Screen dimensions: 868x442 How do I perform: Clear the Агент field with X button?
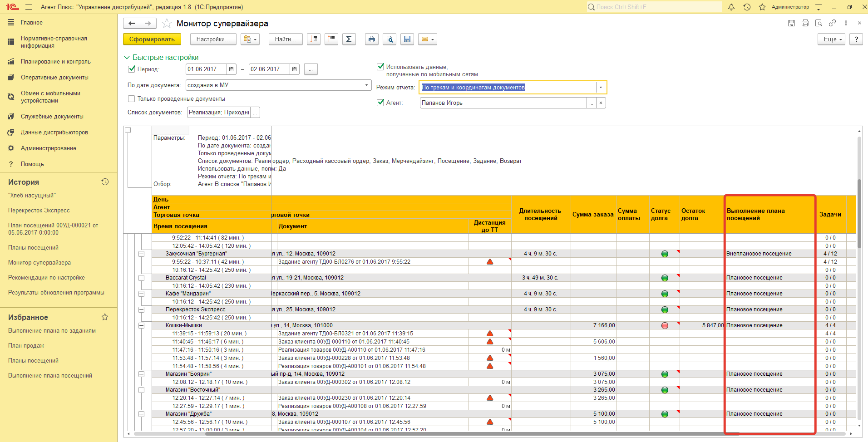click(601, 103)
